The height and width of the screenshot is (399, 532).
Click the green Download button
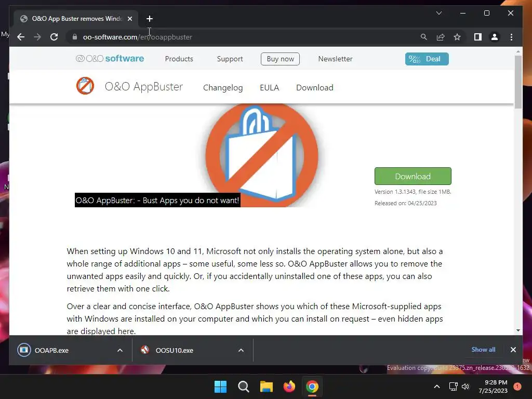(413, 176)
